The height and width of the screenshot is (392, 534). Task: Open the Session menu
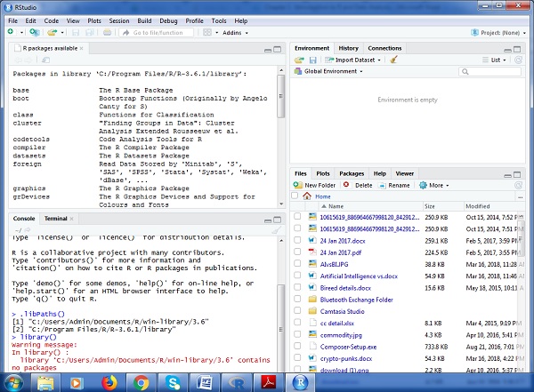coord(118,20)
